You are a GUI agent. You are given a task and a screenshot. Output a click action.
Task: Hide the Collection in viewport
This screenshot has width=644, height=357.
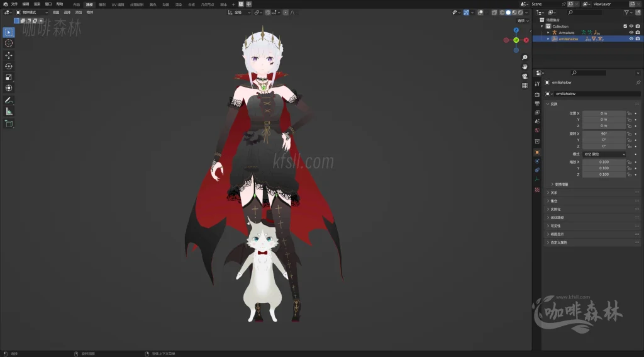click(631, 26)
